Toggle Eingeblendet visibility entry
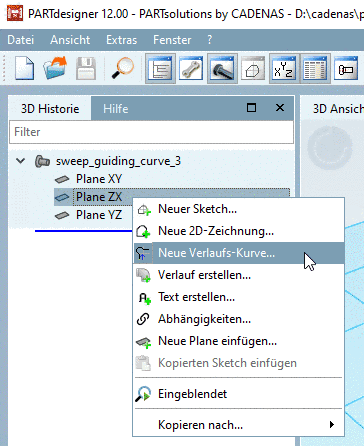Viewport: 364px width, 446px height. (x=239, y=394)
